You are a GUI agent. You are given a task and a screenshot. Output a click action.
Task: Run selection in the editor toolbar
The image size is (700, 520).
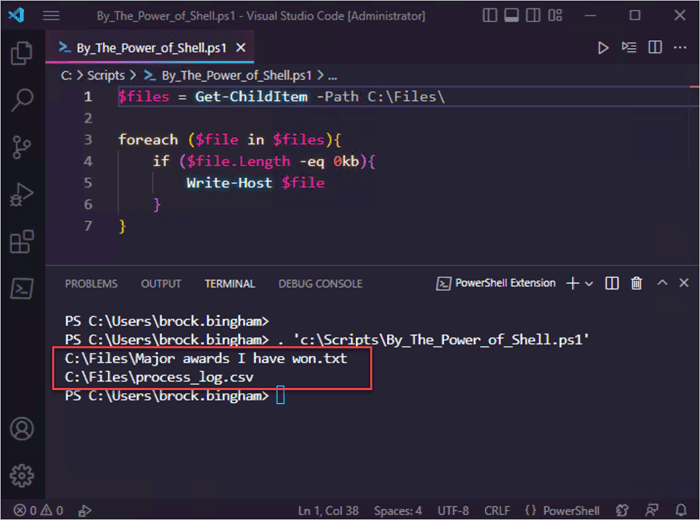point(629,47)
